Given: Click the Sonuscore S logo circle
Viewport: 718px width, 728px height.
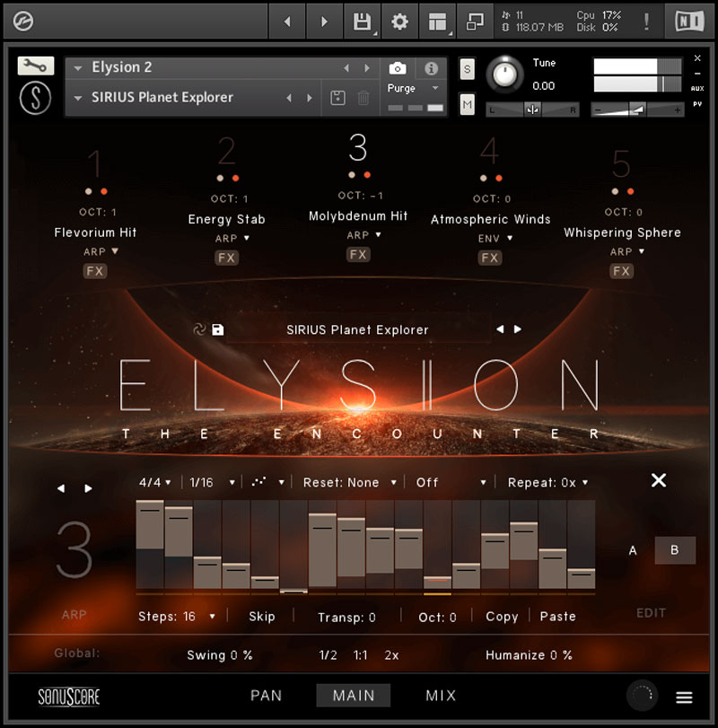Looking at the screenshot, I should (x=35, y=98).
